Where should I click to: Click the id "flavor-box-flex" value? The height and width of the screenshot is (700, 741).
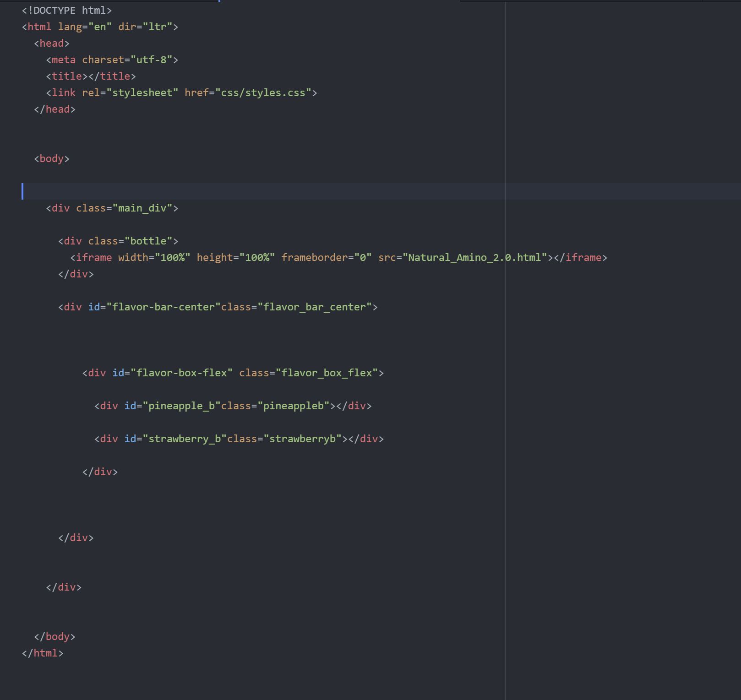[x=182, y=373]
